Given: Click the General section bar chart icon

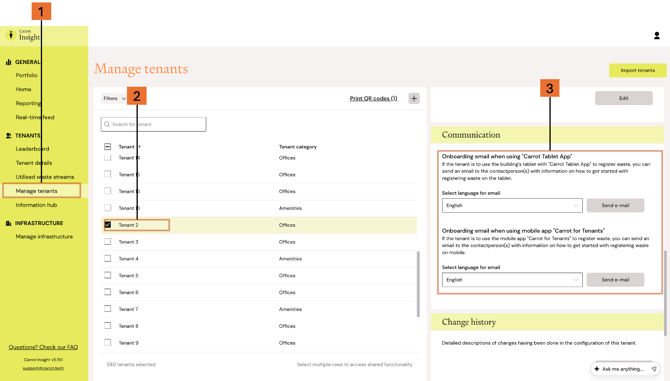Looking at the screenshot, I should click(9, 62).
